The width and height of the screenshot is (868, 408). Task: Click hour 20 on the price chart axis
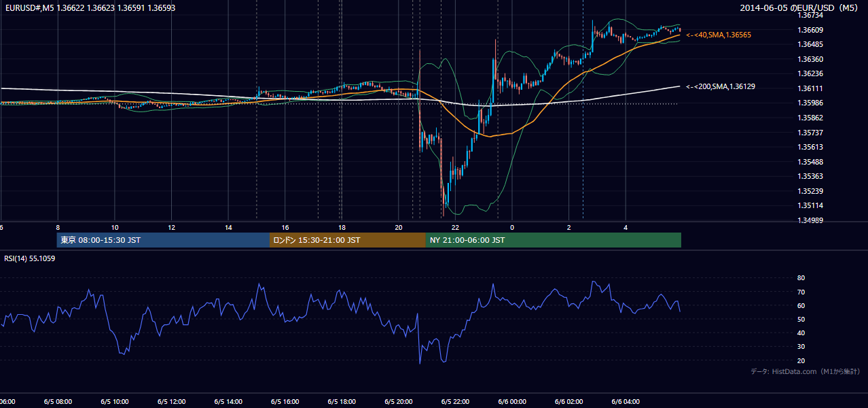click(x=399, y=228)
